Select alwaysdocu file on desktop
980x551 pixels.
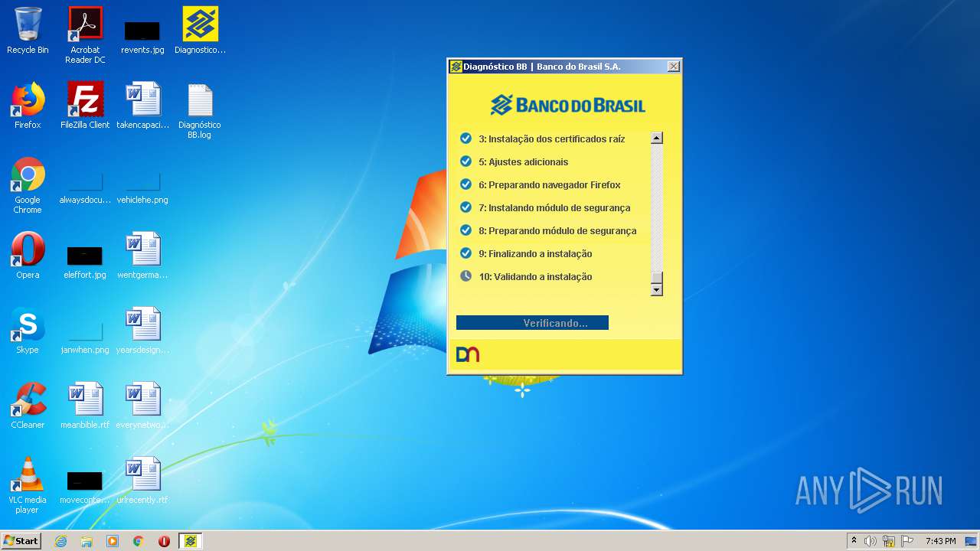85,188
